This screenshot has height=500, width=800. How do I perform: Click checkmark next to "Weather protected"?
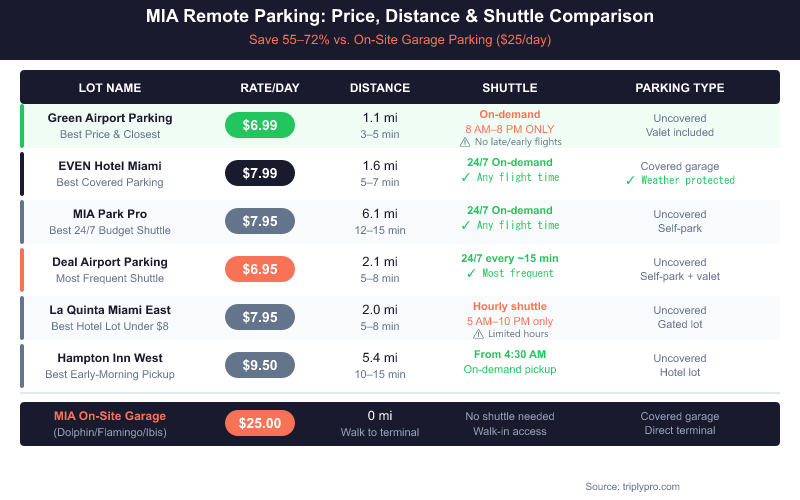tap(630, 180)
